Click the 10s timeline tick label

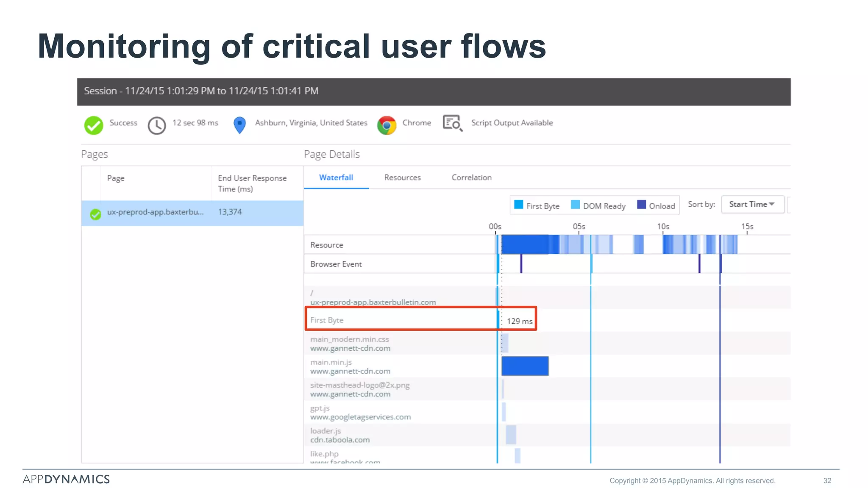[663, 227]
